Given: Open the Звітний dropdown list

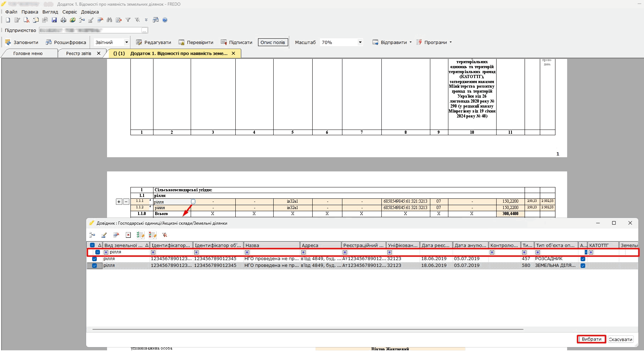Looking at the screenshot, I should 126,42.
